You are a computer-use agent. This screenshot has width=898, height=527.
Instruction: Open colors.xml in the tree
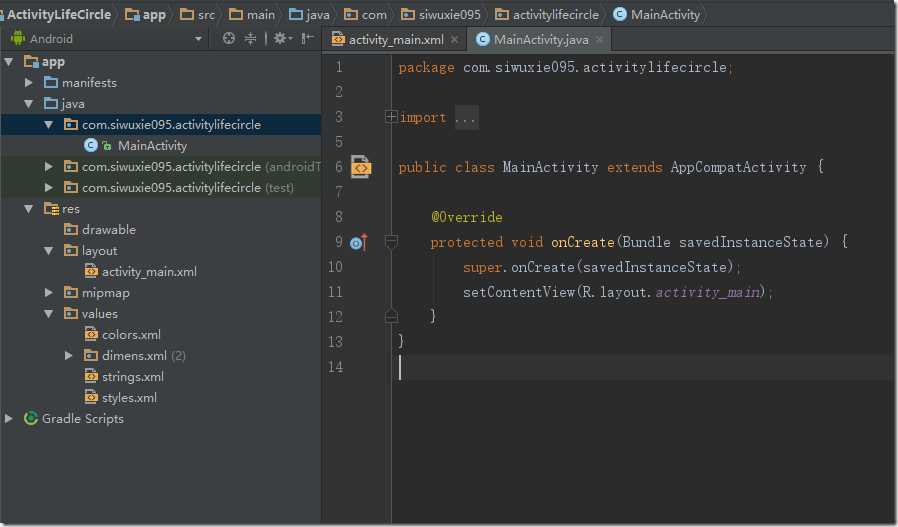(131, 335)
